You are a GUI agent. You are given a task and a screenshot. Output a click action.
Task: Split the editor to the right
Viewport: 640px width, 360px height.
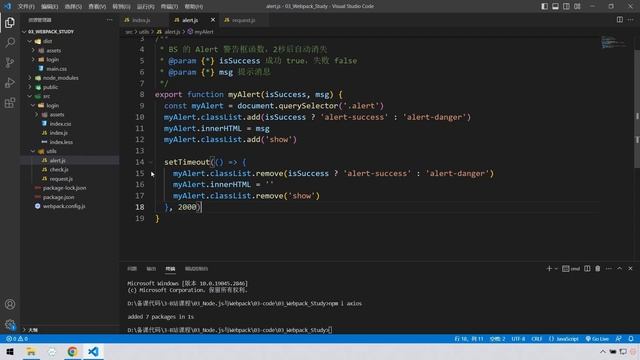tap(620, 20)
